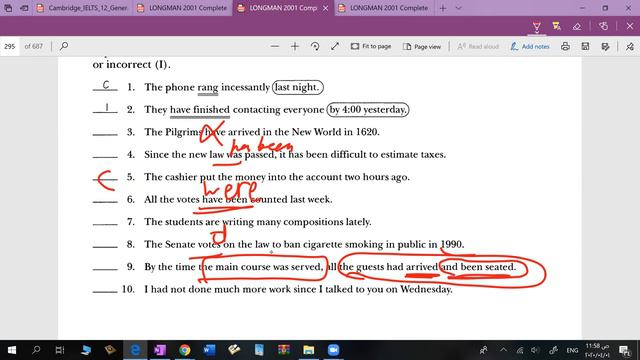Set these tabs aside
The image size is (640, 360).
24,8
